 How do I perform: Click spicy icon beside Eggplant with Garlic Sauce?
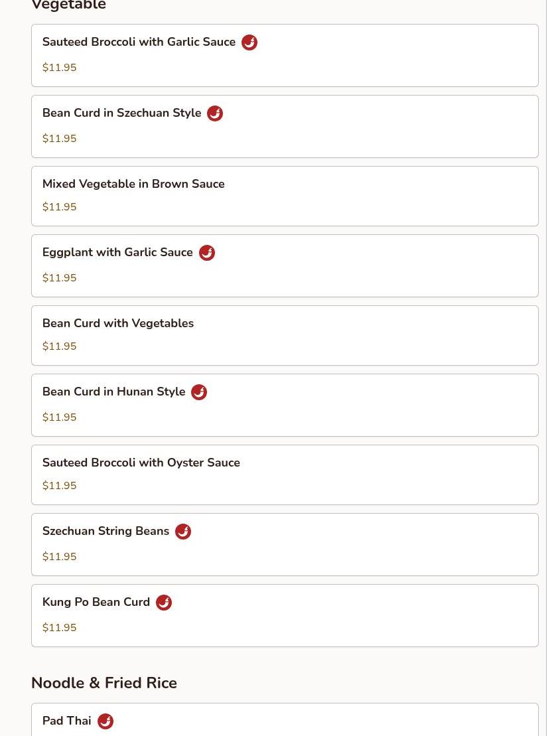tap(207, 253)
